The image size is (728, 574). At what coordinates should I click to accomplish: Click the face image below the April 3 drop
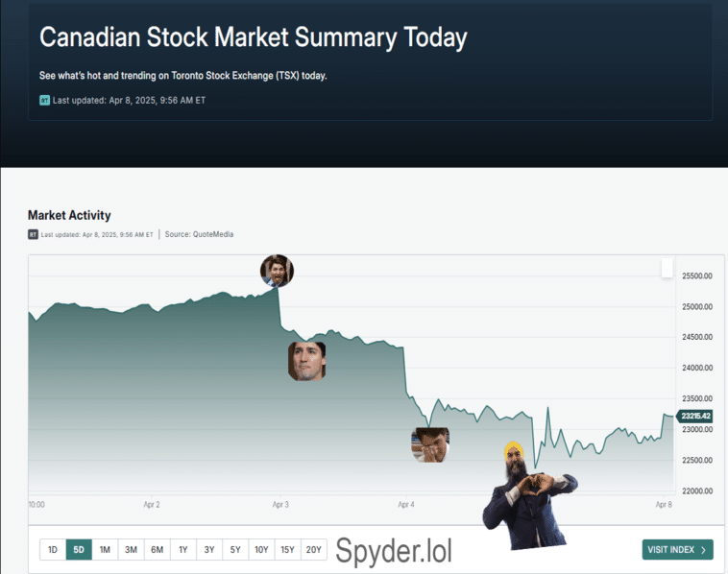[x=306, y=361]
